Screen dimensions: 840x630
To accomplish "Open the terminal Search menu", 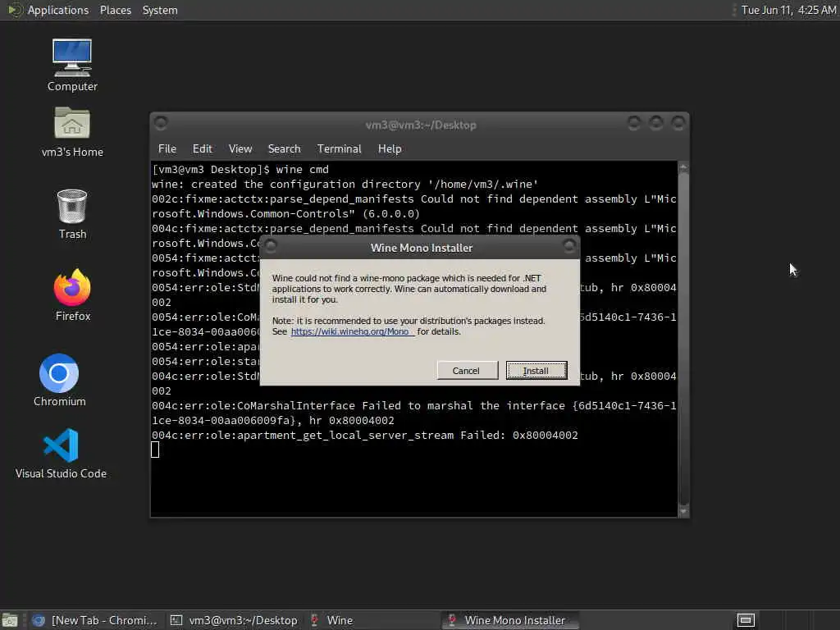I will pos(284,149).
